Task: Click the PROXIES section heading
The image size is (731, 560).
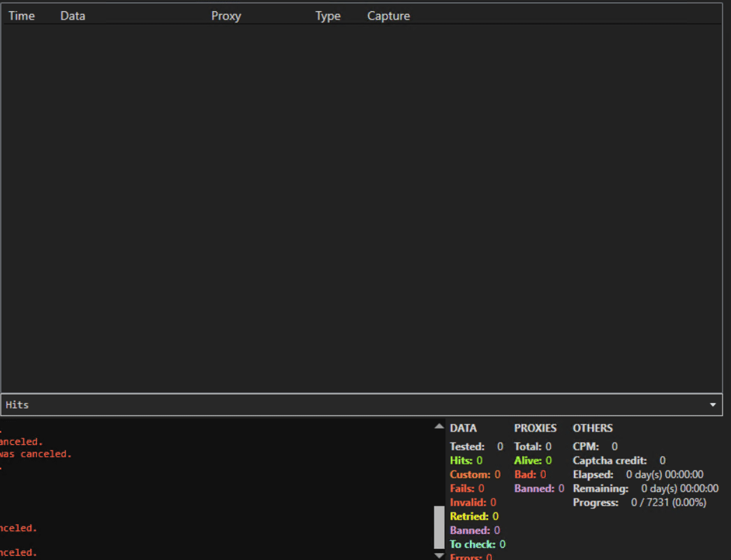Action: click(536, 428)
